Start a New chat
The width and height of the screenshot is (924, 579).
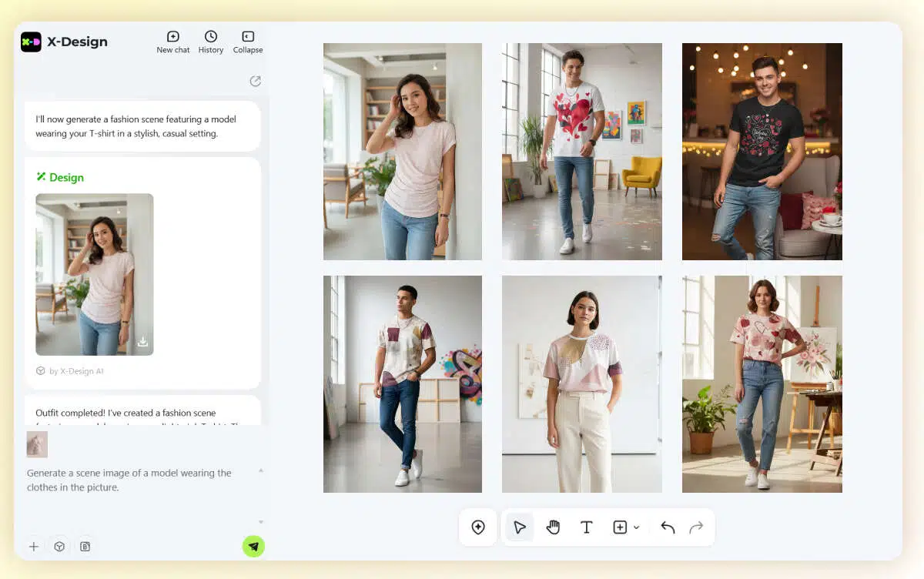(173, 42)
